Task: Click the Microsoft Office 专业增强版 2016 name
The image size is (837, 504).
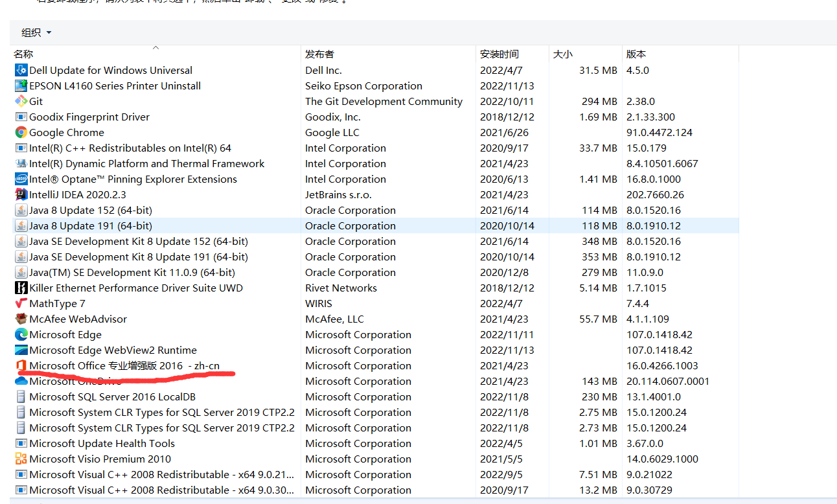Action: (124, 365)
